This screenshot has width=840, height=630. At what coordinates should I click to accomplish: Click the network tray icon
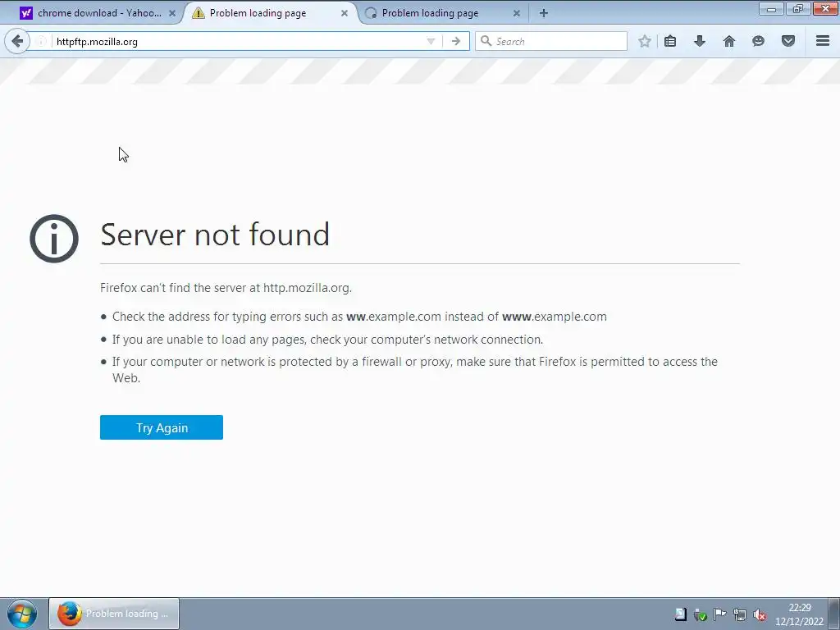740,614
